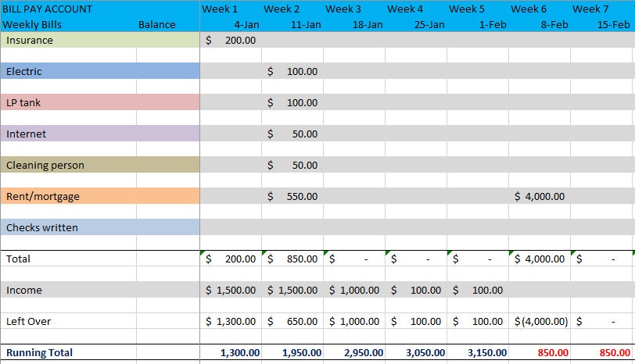635x364 pixels.
Task: Click the Income row label
Action: 24,290
